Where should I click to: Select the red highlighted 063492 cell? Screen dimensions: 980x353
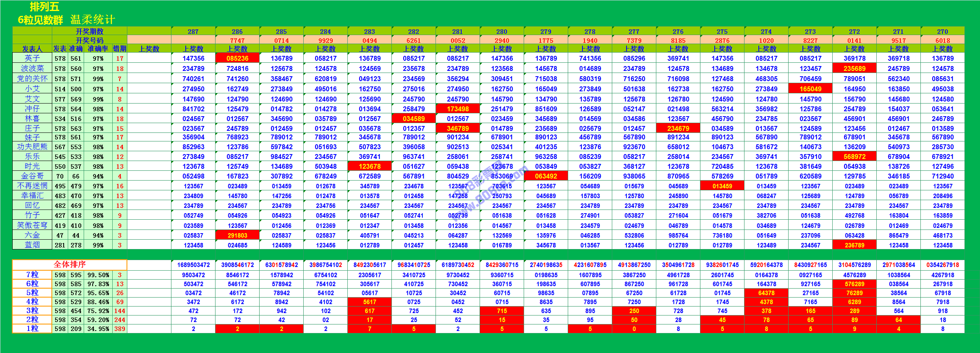(x=546, y=176)
